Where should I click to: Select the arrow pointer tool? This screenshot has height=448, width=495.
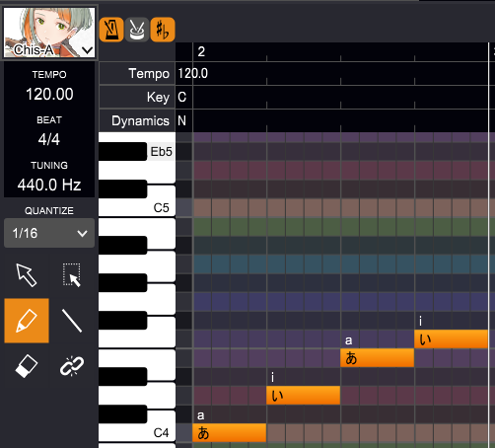tap(27, 275)
